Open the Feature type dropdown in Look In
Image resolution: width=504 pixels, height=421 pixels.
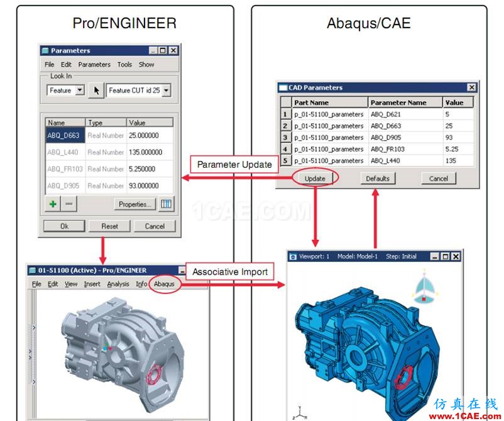coord(80,90)
